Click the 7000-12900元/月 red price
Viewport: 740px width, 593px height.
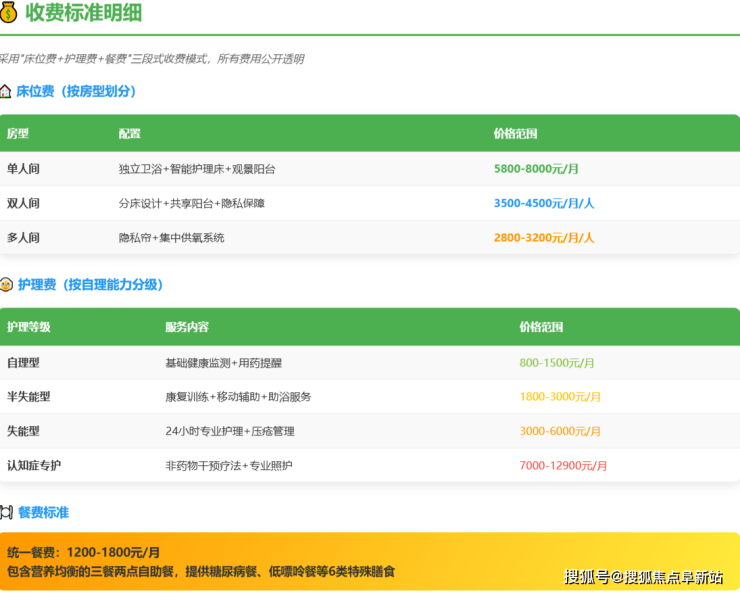[x=563, y=465]
